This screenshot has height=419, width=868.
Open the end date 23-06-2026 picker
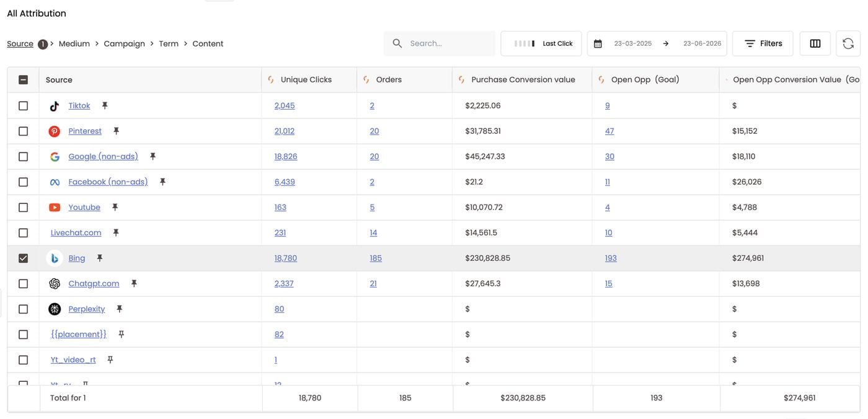(702, 43)
